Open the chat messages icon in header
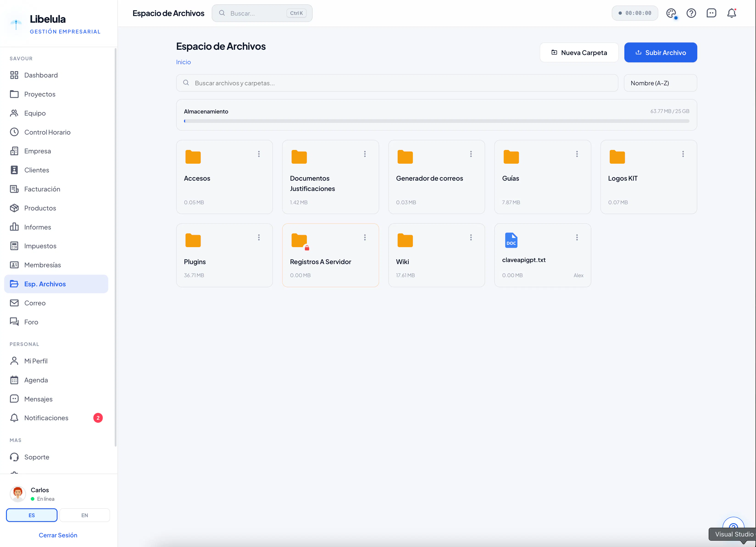The image size is (756, 547). pyautogui.click(x=711, y=13)
